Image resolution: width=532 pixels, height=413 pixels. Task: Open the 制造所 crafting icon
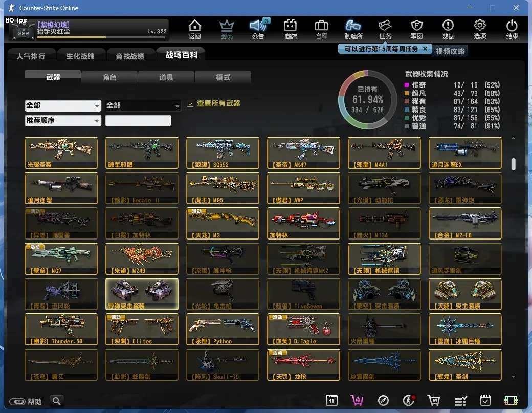click(x=353, y=29)
